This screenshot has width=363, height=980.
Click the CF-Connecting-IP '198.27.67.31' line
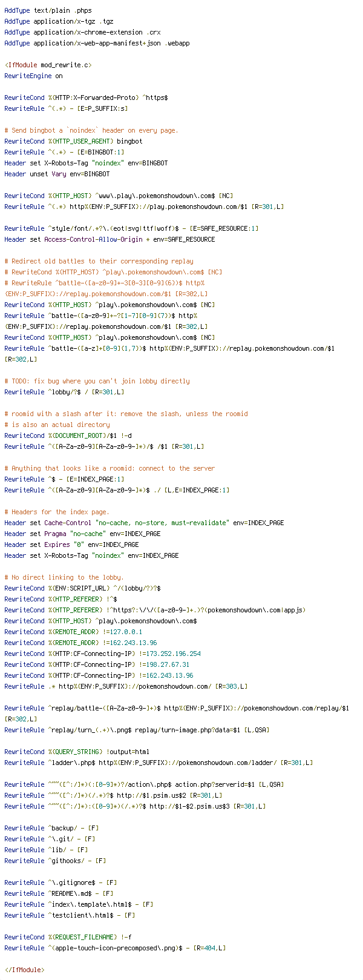point(97,664)
